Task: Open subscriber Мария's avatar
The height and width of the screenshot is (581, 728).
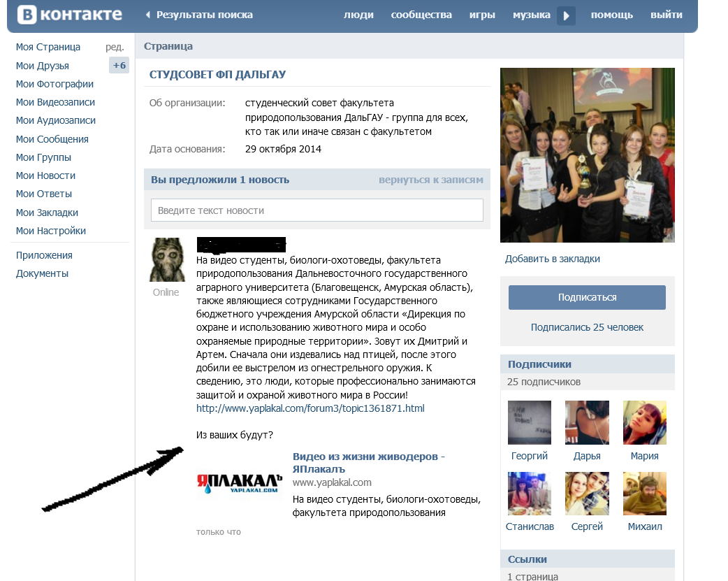Action: coord(644,422)
